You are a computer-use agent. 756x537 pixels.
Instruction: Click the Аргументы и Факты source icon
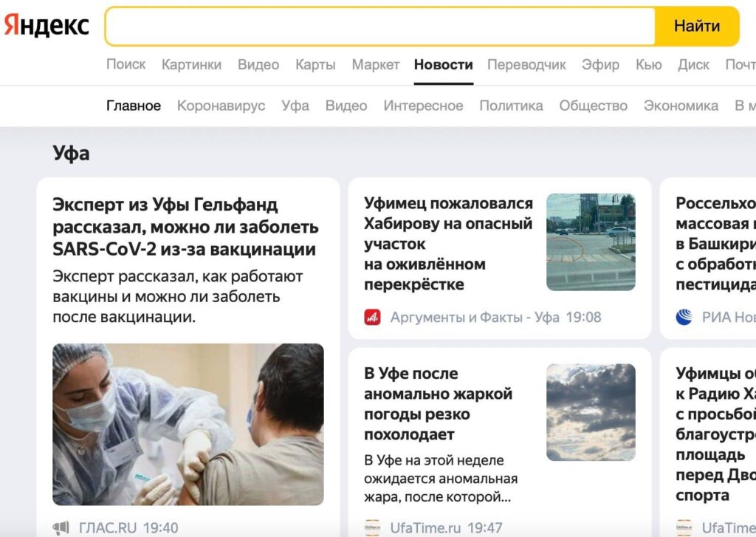(372, 318)
